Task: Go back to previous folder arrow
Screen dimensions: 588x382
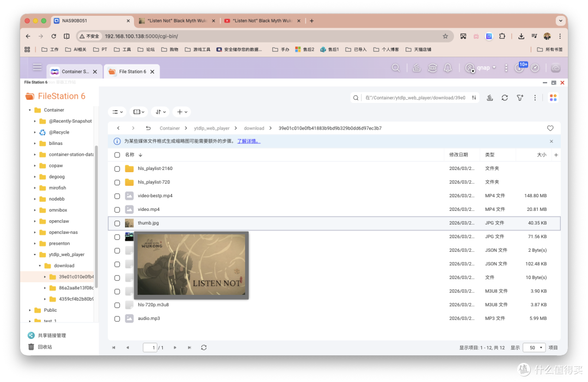Action: tap(119, 128)
